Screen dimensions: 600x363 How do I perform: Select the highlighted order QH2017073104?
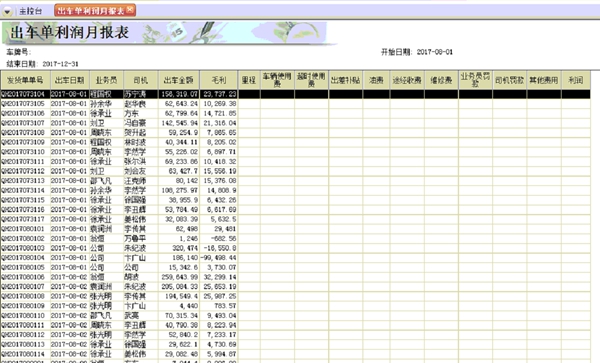coord(23,94)
